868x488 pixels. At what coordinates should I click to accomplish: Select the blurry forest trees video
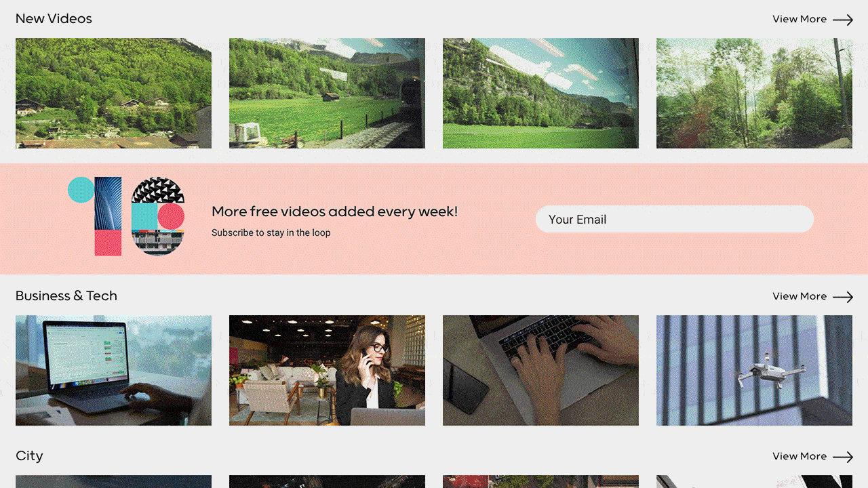tap(754, 93)
